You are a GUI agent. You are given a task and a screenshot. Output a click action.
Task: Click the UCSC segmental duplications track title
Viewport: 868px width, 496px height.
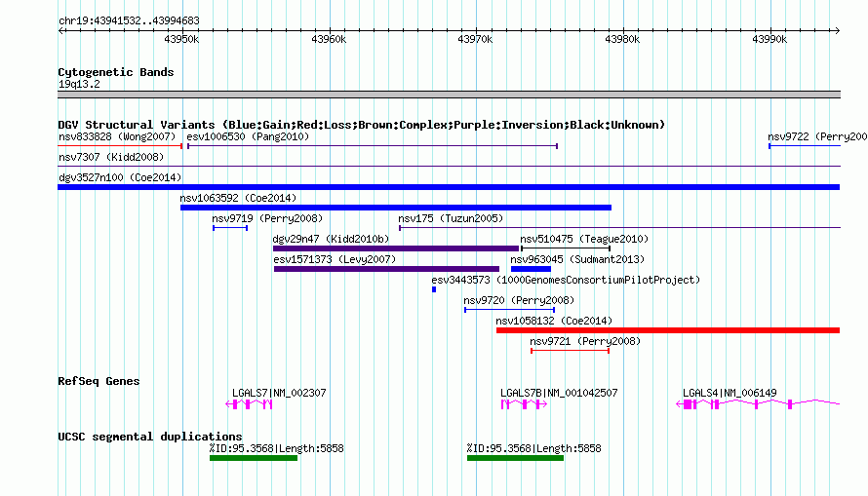150,437
